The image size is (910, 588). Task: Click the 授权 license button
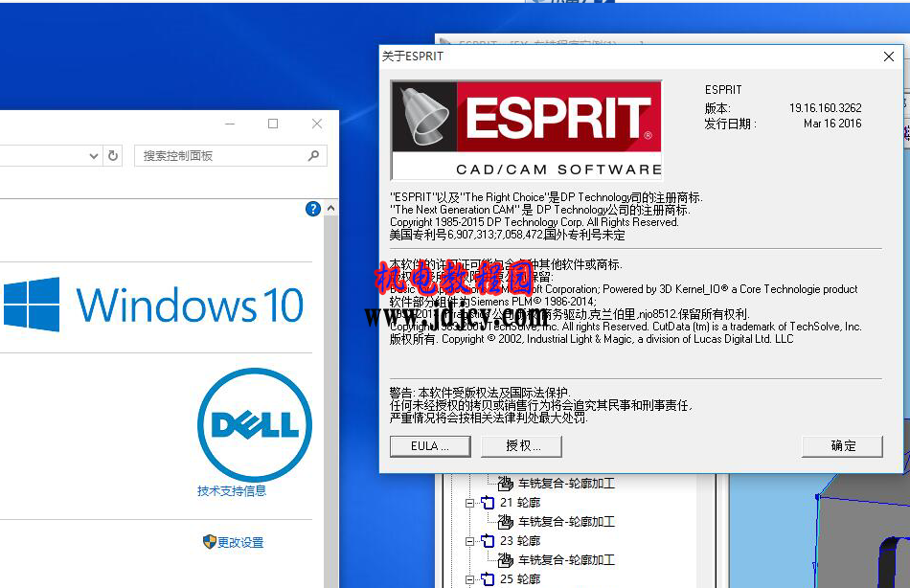tap(522, 446)
